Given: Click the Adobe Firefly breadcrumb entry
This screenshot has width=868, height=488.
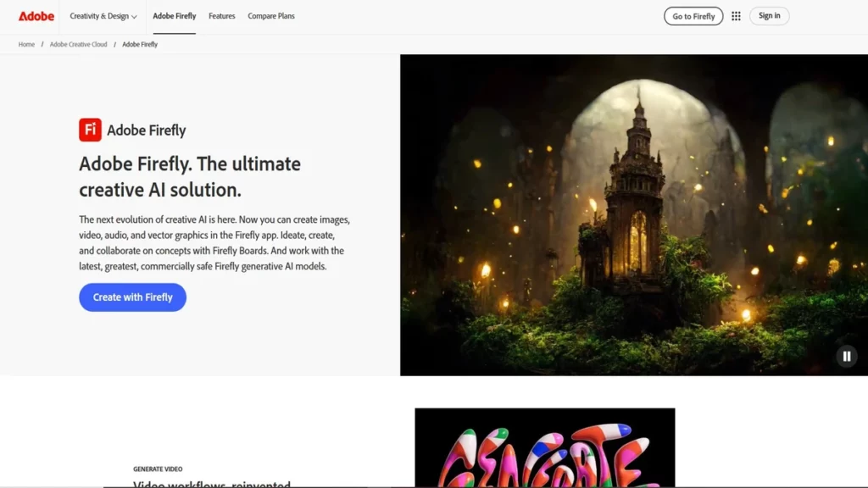Looking at the screenshot, I should pos(139,44).
